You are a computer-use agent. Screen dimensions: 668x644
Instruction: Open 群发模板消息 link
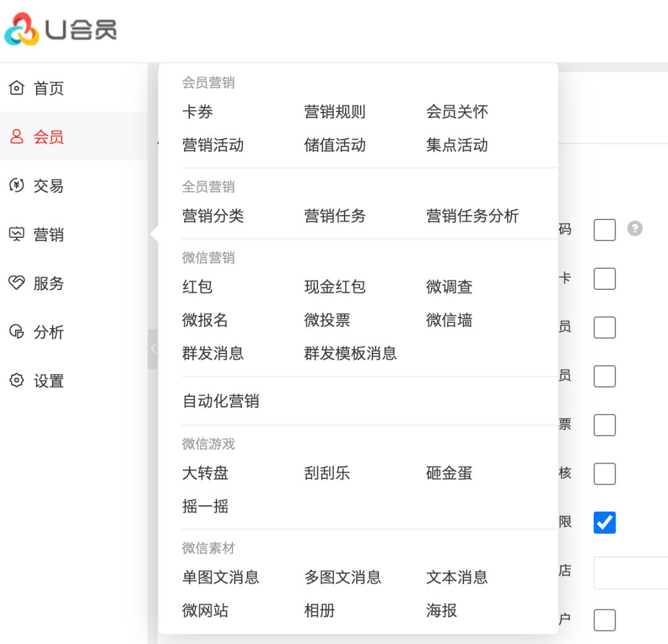point(350,354)
